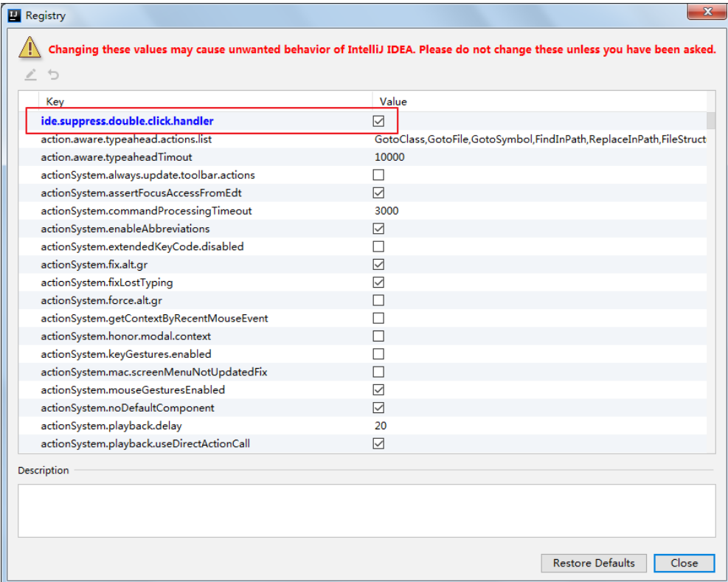This screenshot has width=728, height=582.
Task: Select actionSystem.honor.modal.context key text
Action: tap(126, 336)
